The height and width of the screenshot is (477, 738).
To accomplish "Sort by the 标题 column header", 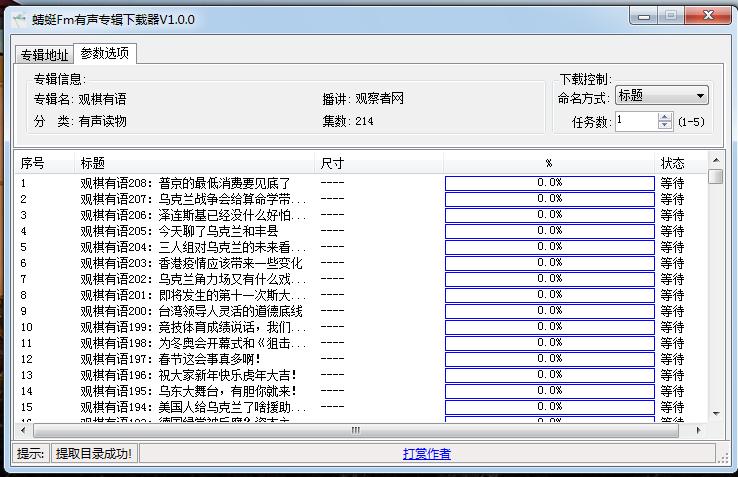I will pos(93,162).
